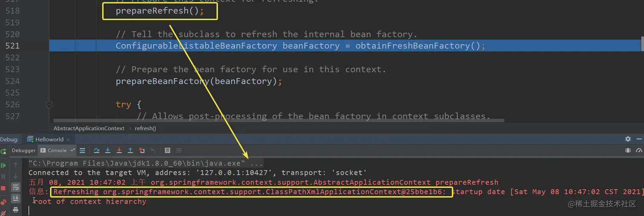Open the memory view layout icon

(x=628, y=150)
